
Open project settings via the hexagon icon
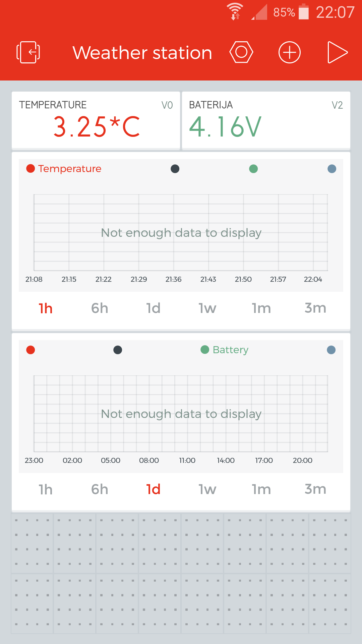tap(241, 52)
